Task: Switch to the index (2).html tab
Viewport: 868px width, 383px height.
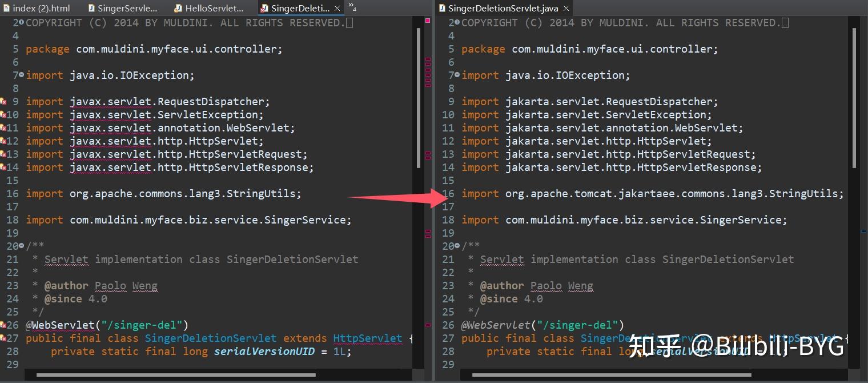Action: pyautogui.click(x=35, y=8)
